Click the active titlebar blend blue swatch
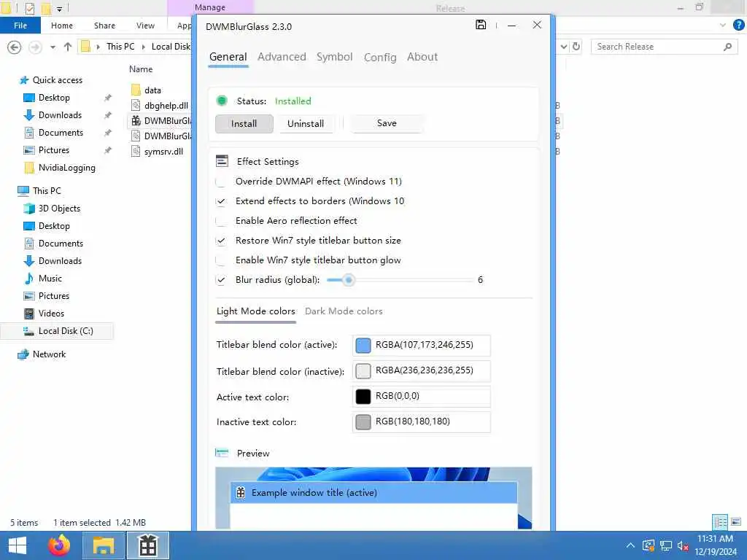The image size is (747, 560). point(363,345)
